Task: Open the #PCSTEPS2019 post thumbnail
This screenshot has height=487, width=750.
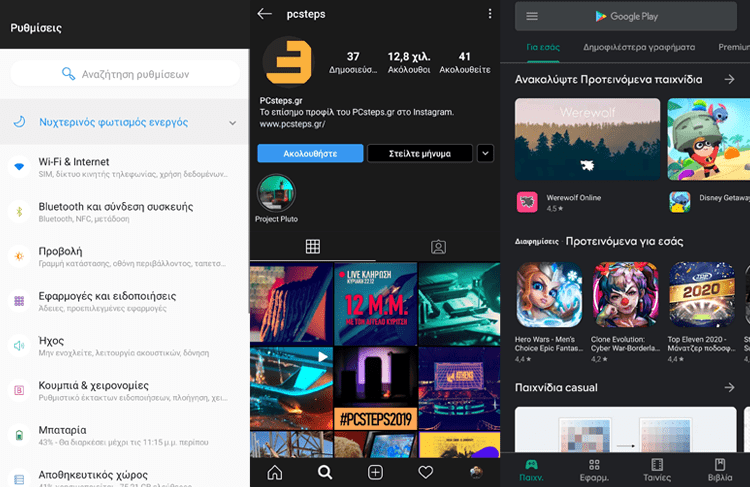Action: tap(375, 388)
